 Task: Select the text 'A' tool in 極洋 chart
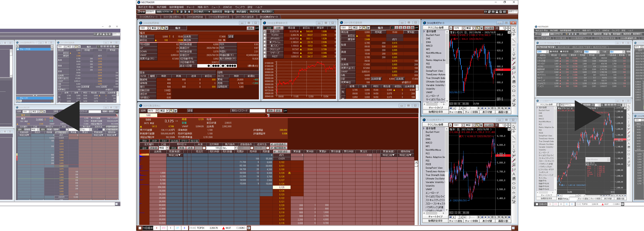pyautogui.click(x=514, y=174)
